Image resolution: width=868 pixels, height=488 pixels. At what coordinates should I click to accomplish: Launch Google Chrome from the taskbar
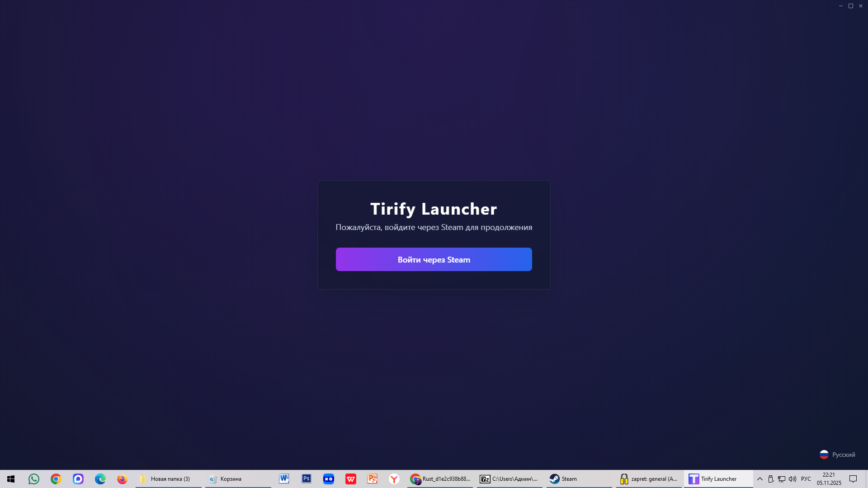(x=56, y=479)
